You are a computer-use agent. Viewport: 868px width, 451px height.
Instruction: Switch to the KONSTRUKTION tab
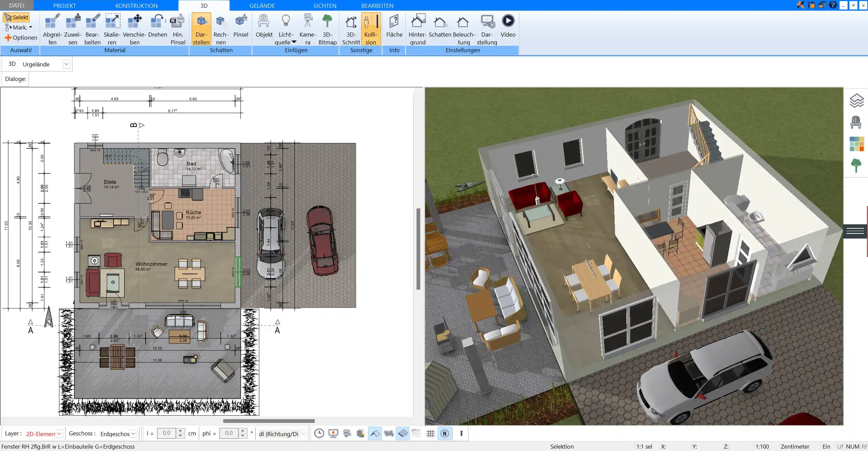click(x=136, y=5)
